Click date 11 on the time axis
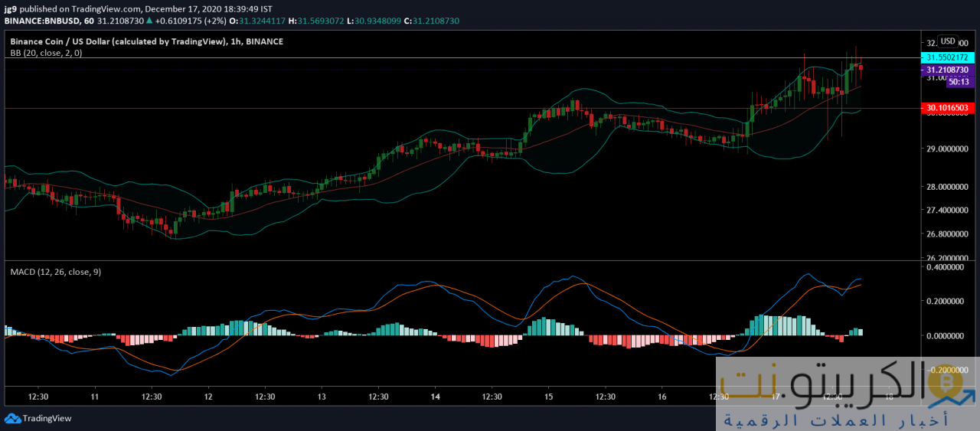Screen dimensions: 980x431 click(x=95, y=397)
